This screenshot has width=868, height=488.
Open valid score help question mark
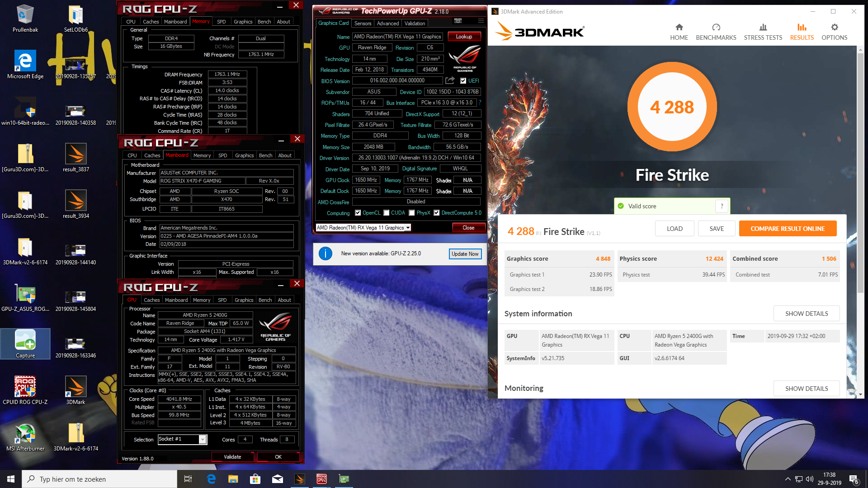pos(722,206)
